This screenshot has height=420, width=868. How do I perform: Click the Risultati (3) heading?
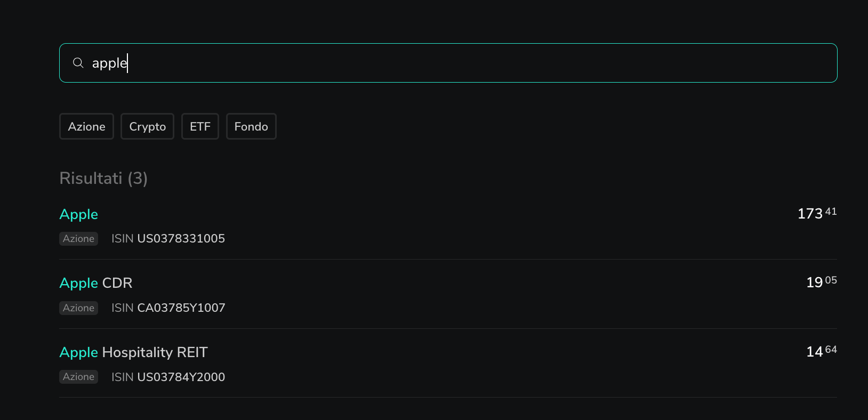click(x=103, y=178)
